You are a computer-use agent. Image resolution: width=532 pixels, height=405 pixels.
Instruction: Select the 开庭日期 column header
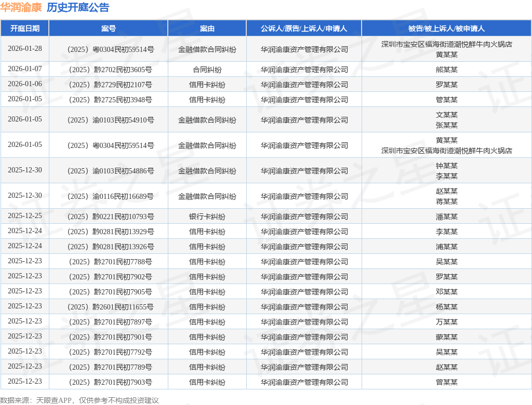25,29
